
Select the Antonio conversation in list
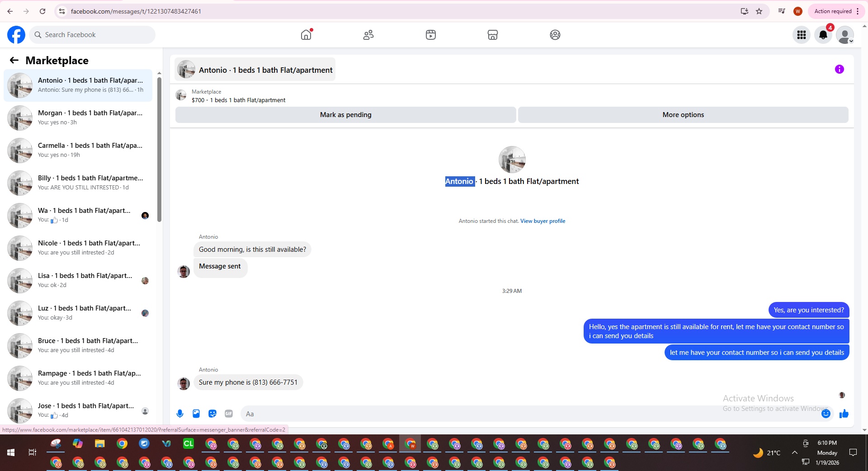click(78, 85)
